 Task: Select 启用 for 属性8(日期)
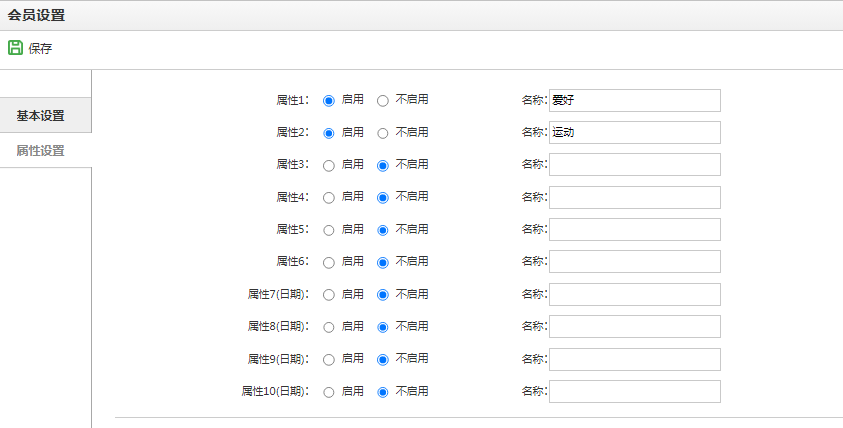click(x=328, y=327)
